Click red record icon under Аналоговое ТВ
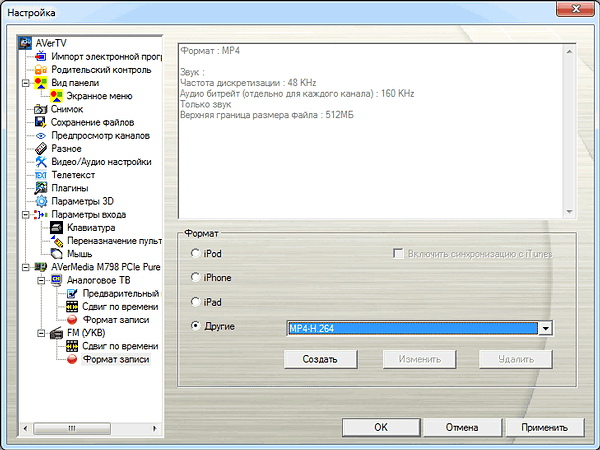The width and height of the screenshot is (600, 450). pos(72,320)
